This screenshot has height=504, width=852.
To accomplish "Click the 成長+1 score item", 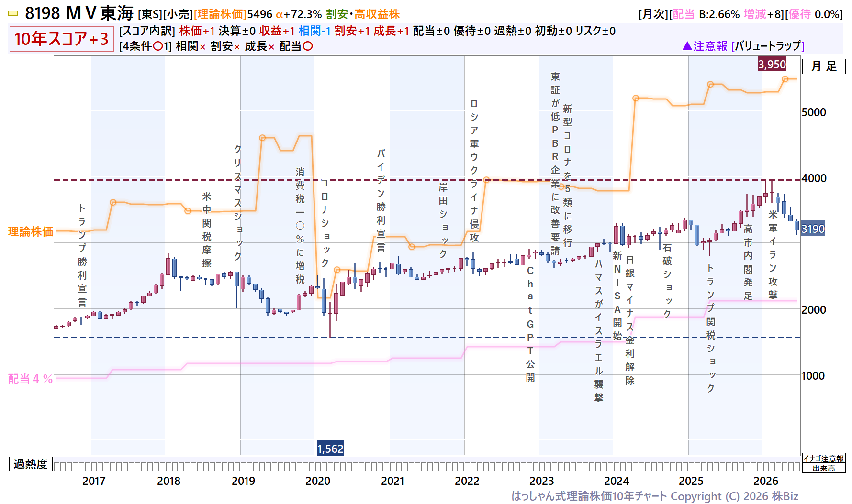I will pos(392,31).
